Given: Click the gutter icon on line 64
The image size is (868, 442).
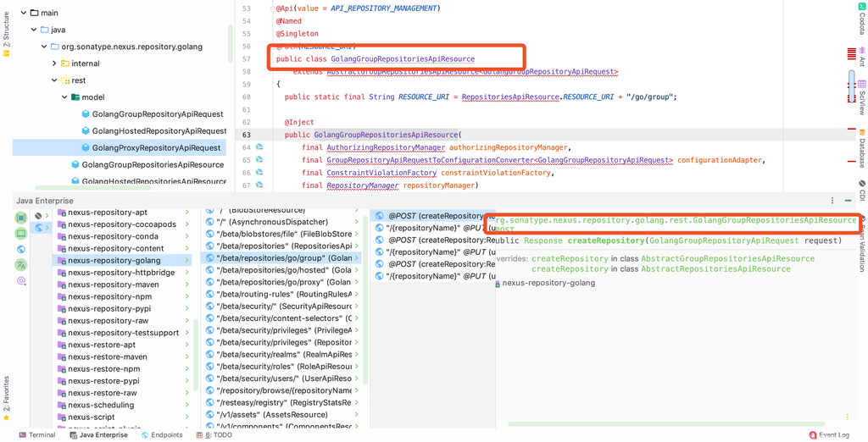Looking at the screenshot, I should pyautogui.click(x=259, y=147).
